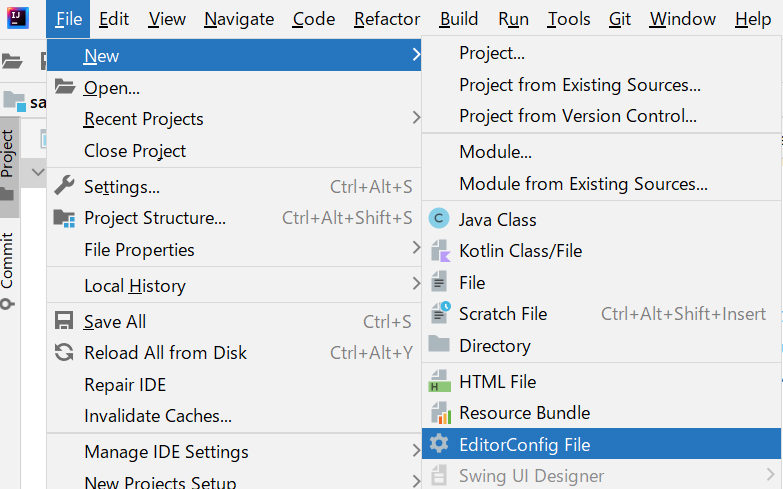Open the Refactor menu

(387, 19)
